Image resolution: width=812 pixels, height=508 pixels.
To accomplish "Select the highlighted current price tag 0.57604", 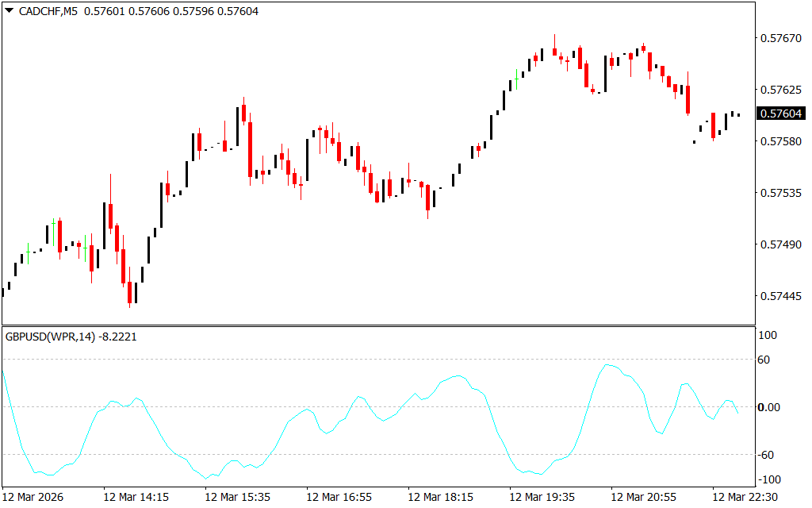I will 781,114.
